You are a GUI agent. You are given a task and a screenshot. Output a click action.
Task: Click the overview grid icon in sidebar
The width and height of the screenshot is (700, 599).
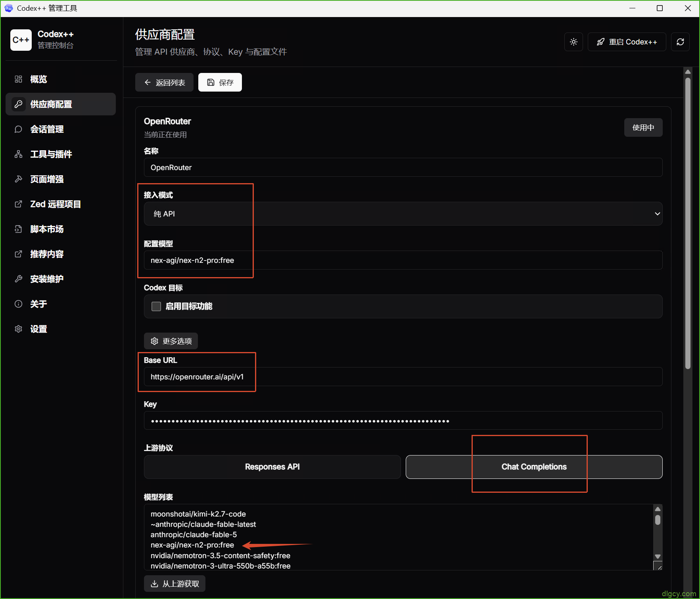18,79
